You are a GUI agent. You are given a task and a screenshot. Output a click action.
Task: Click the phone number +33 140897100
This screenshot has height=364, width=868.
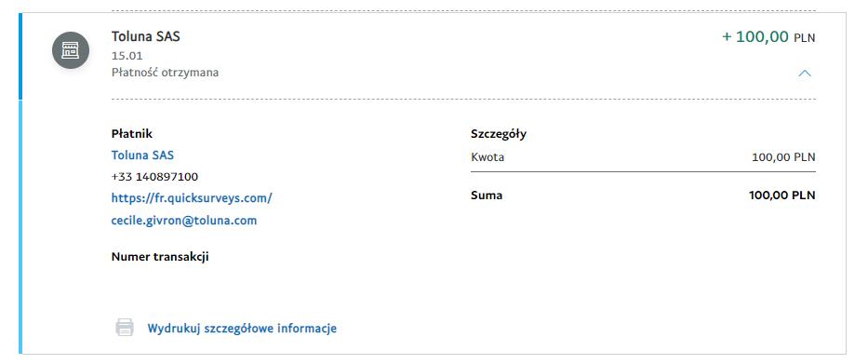click(x=155, y=177)
